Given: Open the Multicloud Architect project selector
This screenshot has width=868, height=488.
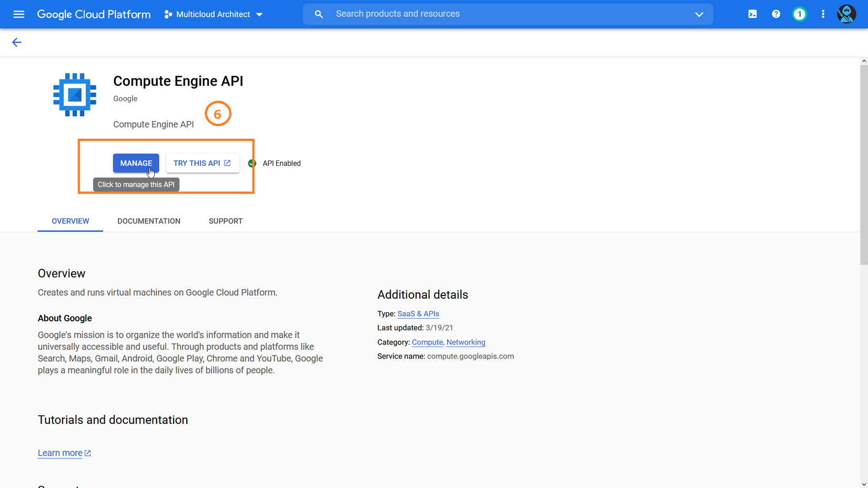Looking at the screenshot, I should (x=214, y=14).
